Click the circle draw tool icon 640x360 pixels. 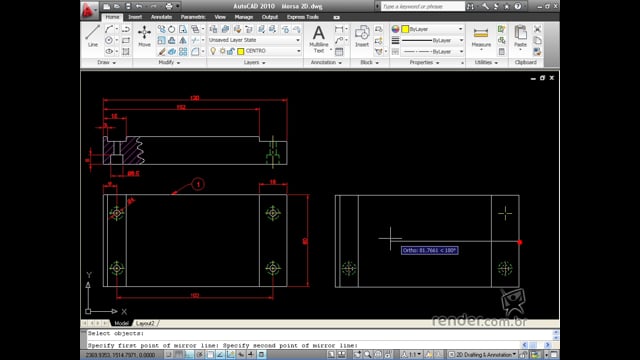(x=109, y=40)
